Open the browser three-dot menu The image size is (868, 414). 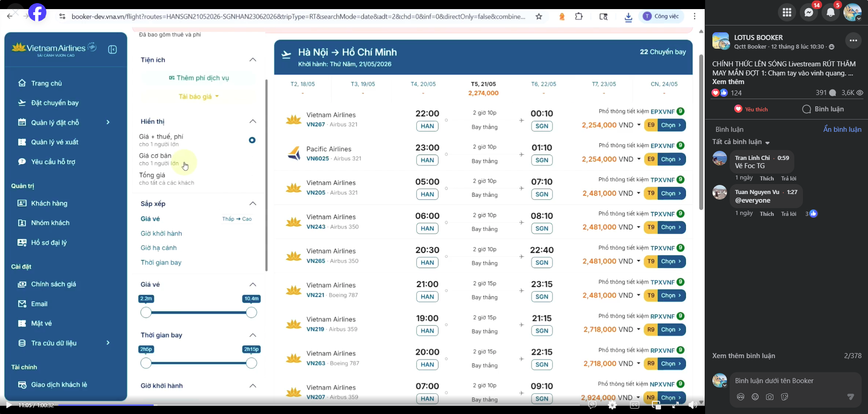pyautogui.click(x=695, y=16)
